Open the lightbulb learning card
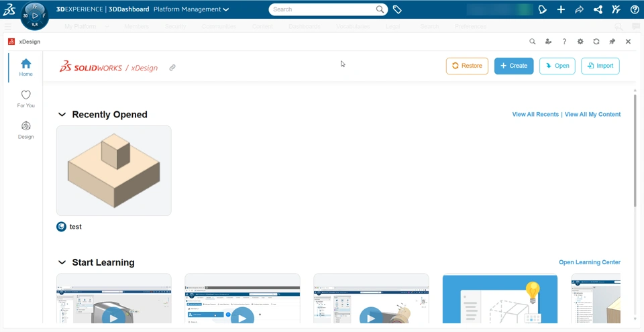This screenshot has height=332, width=644. click(500, 298)
